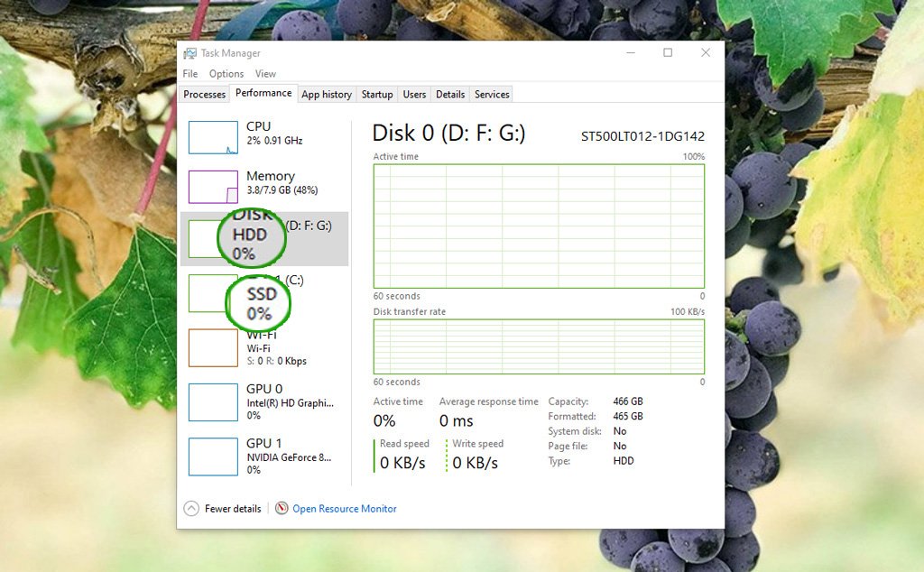The image size is (924, 572).
Task: Open the Options menu
Action: [226, 74]
